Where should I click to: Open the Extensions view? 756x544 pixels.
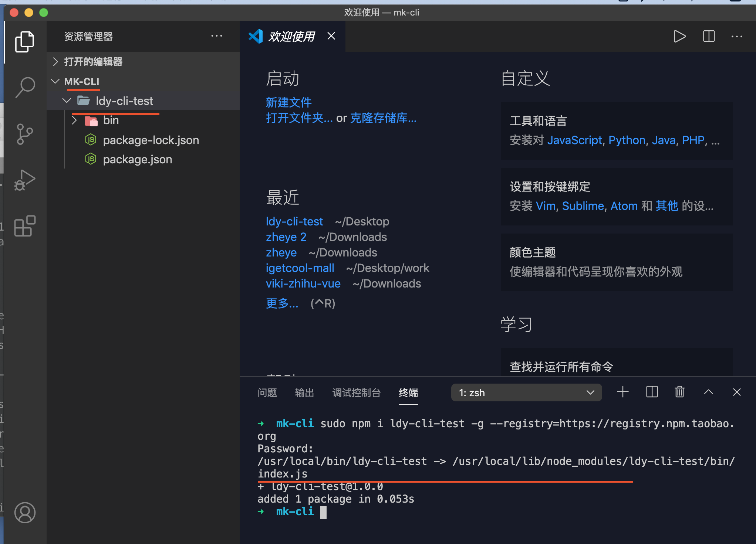click(x=25, y=226)
